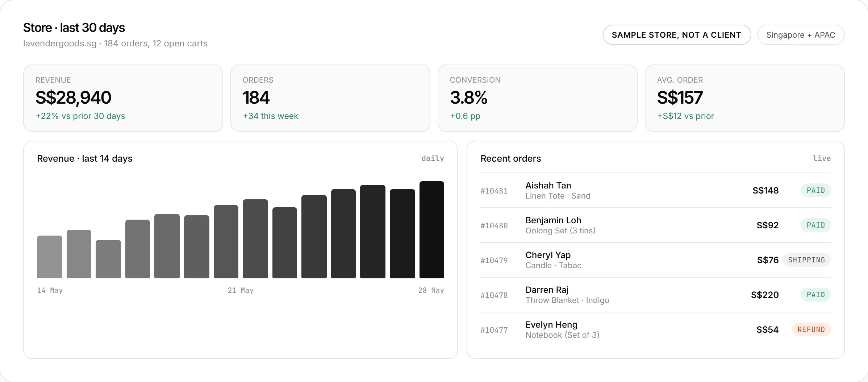Click the PAID badge for Aishah Tan
This screenshot has height=382, width=868.
(816, 190)
